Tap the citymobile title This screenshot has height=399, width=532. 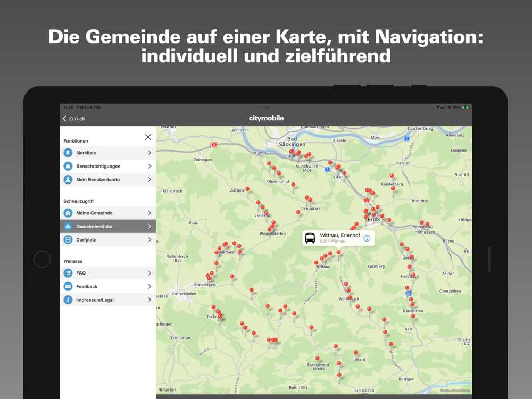266,118
